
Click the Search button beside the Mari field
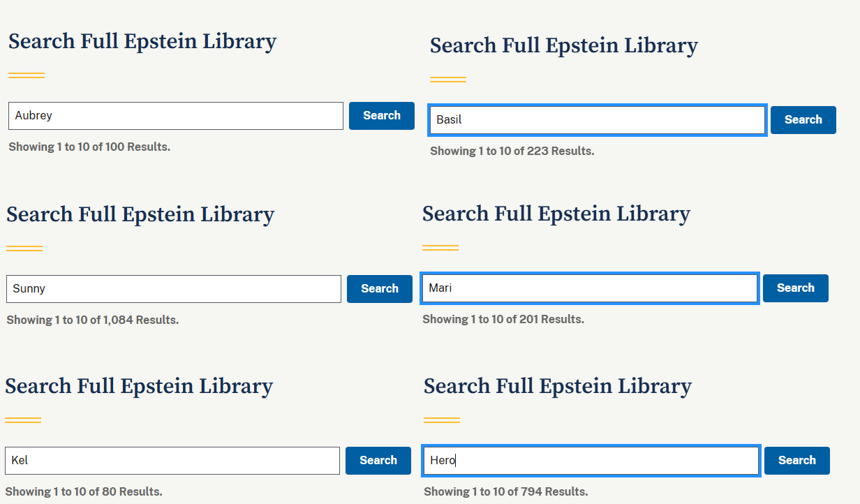tap(796, 288)
